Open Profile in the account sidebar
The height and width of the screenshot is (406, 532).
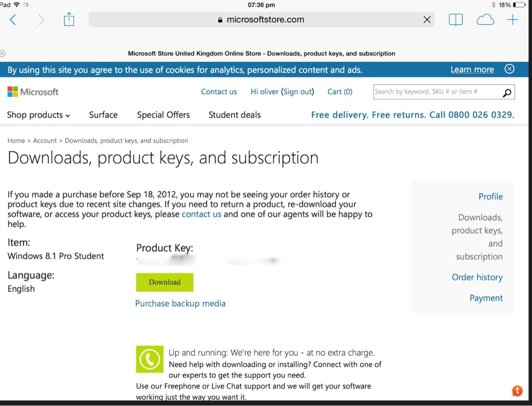pos(490,197)
